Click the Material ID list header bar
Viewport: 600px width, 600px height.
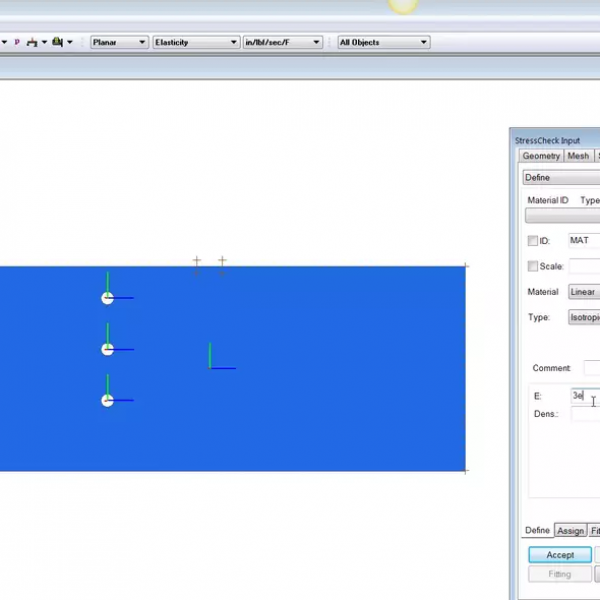(x=562, y=216)
